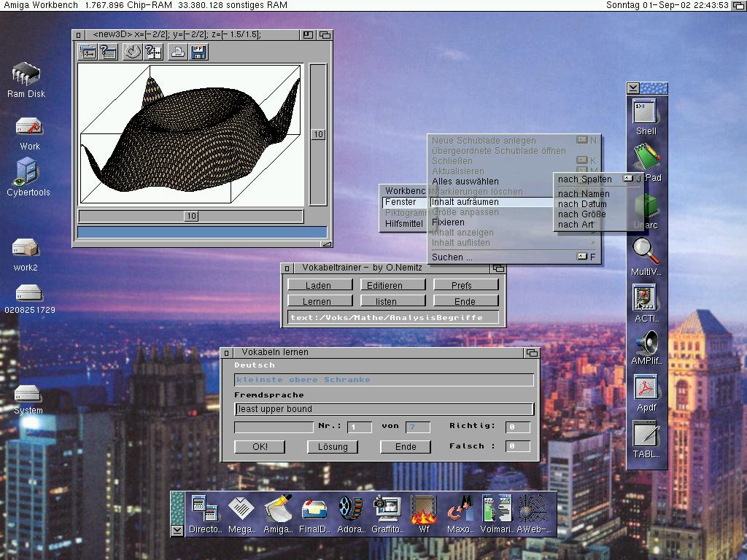Open the Cybertools desktop icon
This screenshot has width=747, height=560.
click(x=28, y=173)
